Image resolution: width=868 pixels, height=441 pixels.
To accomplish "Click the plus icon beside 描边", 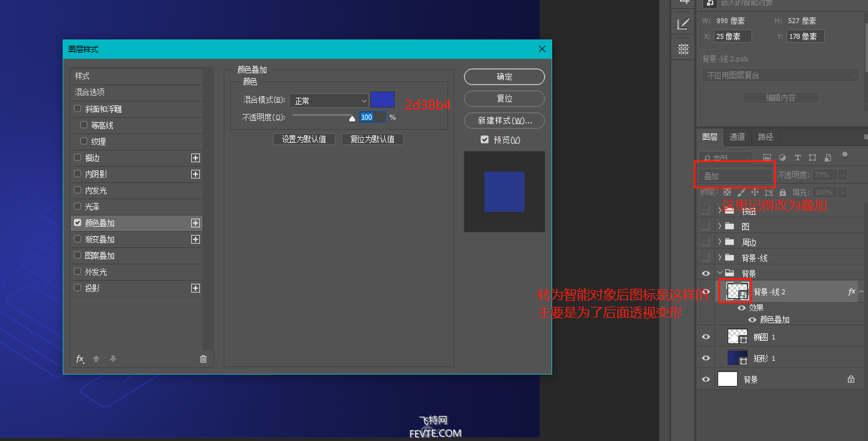I will coord(196,158).
